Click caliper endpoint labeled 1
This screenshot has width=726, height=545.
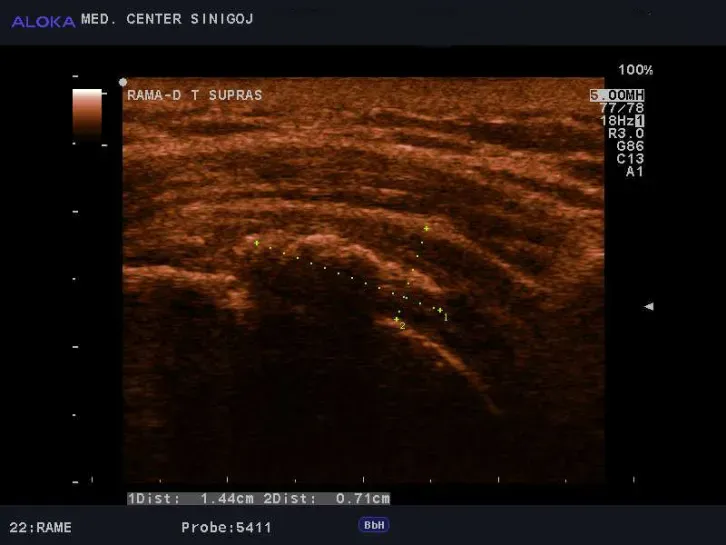[440, 310]
